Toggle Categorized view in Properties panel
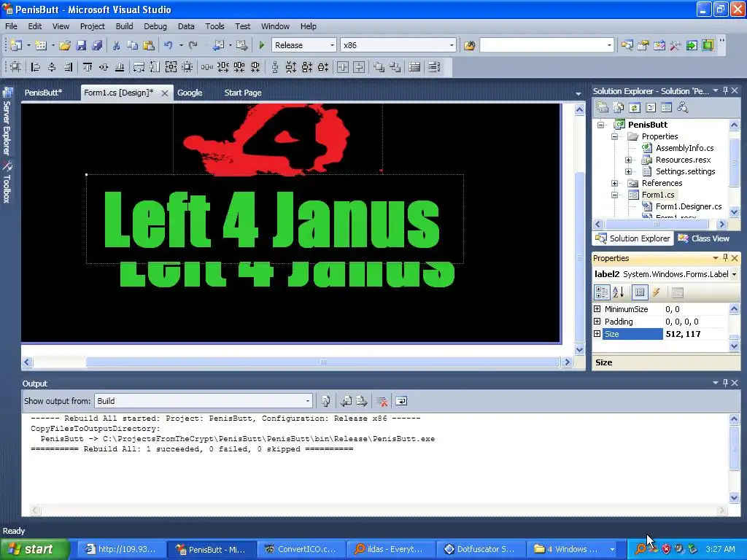This screenshot has width=747, height=560. tap(602, 292)
